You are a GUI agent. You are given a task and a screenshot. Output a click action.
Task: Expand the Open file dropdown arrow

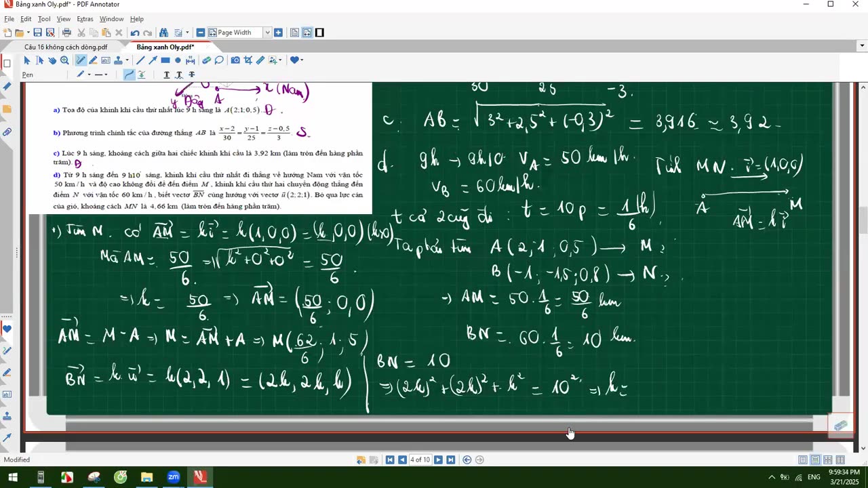tap(28, 33)
